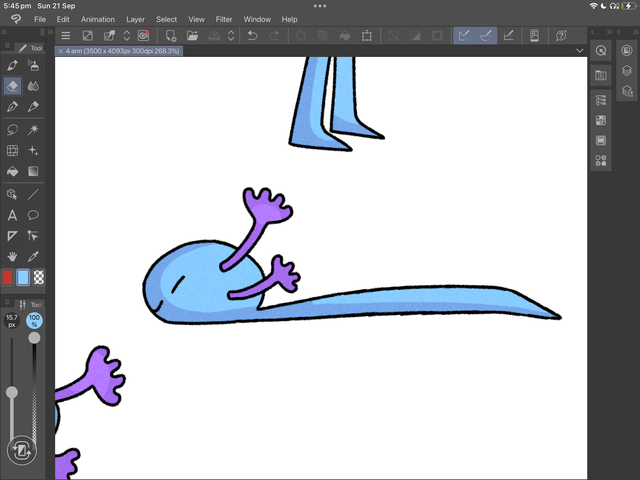Select the Hand move tool
The width and height of the screenshot is (640, 480).
[x=13, y=257]
